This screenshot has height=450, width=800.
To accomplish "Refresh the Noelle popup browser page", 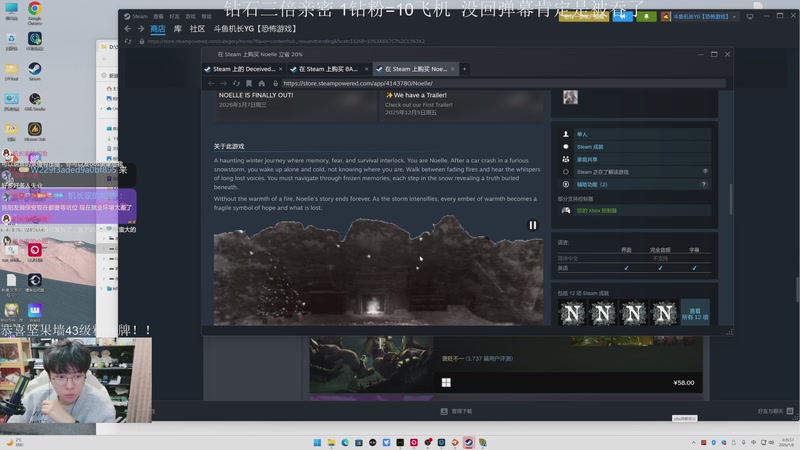I will pyautogui.click(x=236, y=83).
